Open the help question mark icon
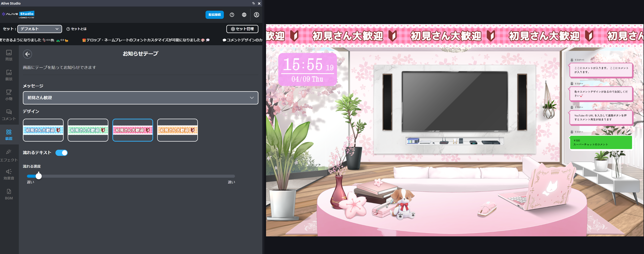 coord(232,15)
